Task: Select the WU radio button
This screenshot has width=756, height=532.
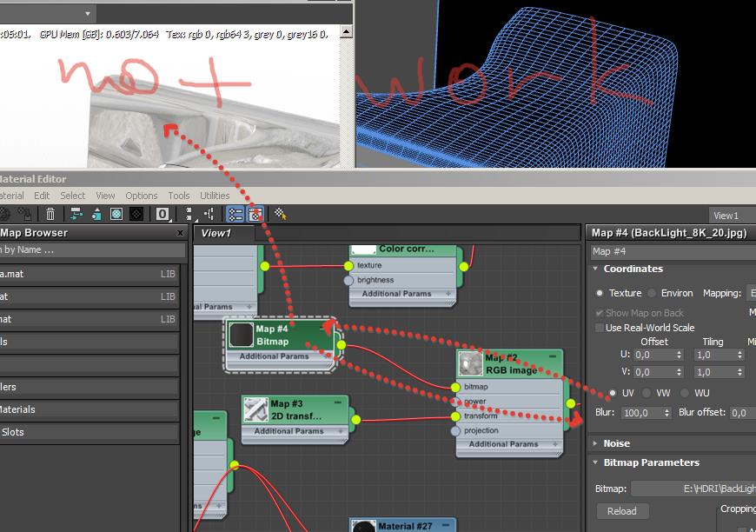Action: point(685,393)
